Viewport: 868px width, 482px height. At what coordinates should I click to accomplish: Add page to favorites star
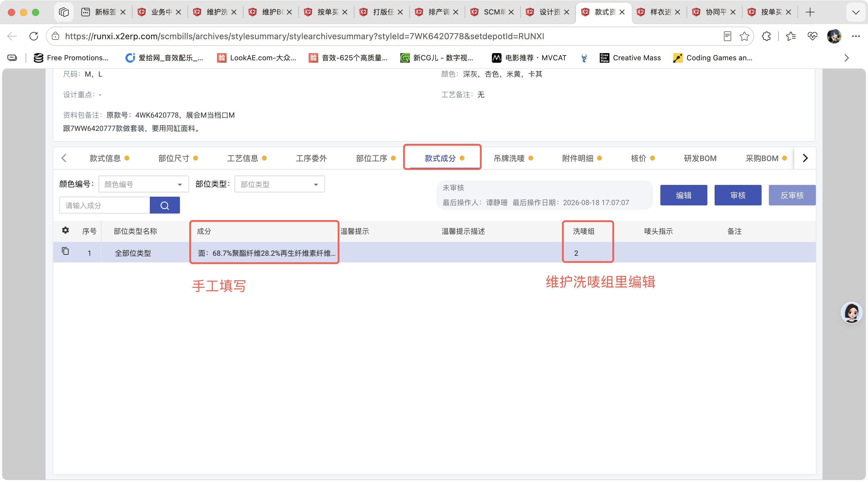(744, 36)
